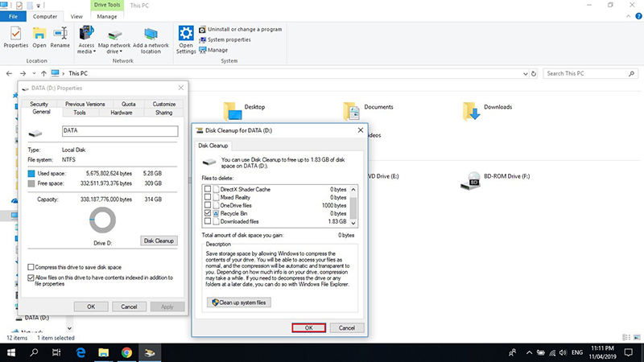Open the View ribbon tab

pyautogui.click(x=76, y=15)
